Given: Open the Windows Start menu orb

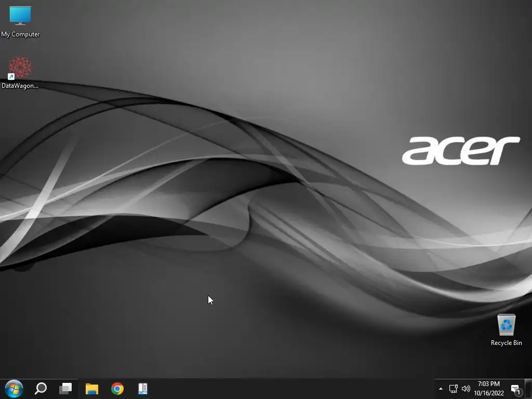Looking at the screenshot, I should pos(14,389).
